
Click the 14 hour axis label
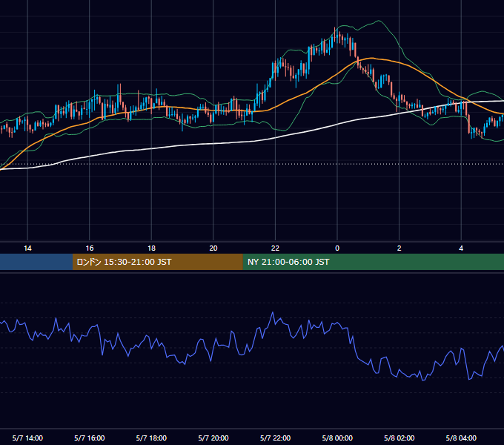(x=27, y=248)
